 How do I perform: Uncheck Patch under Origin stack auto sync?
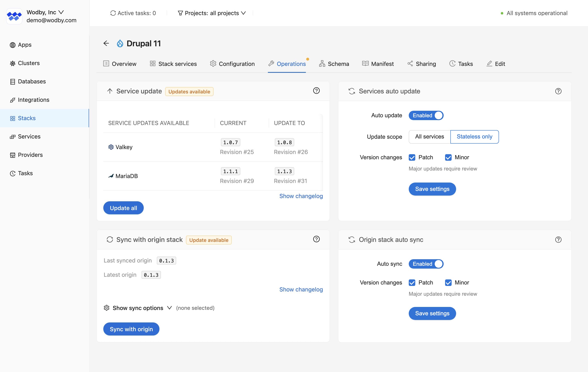click(x=412, y=283)
